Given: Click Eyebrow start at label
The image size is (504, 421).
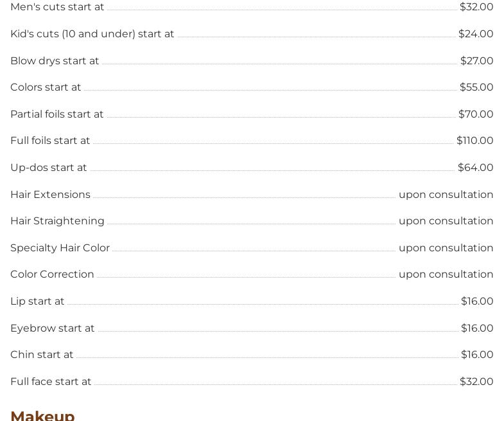Looking at the screenshot, I should (x=53, y=328).
